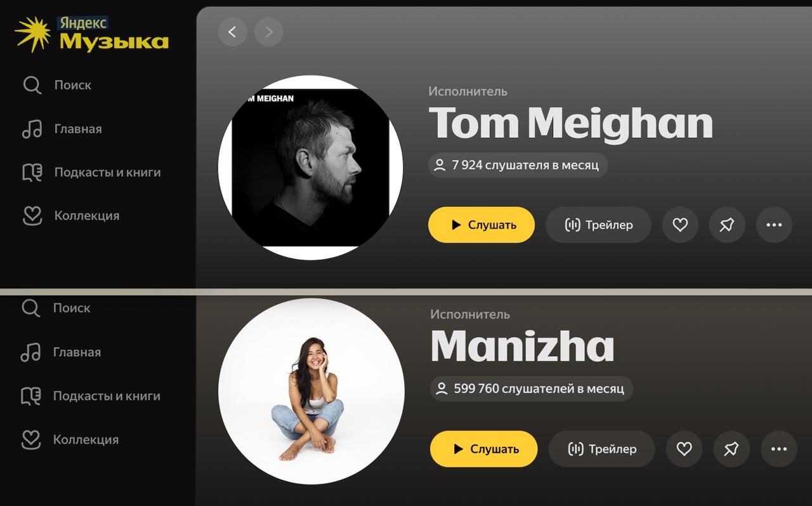Play Tom Meighan's Трейлер

pyautogui.click(x=598, y=225)
